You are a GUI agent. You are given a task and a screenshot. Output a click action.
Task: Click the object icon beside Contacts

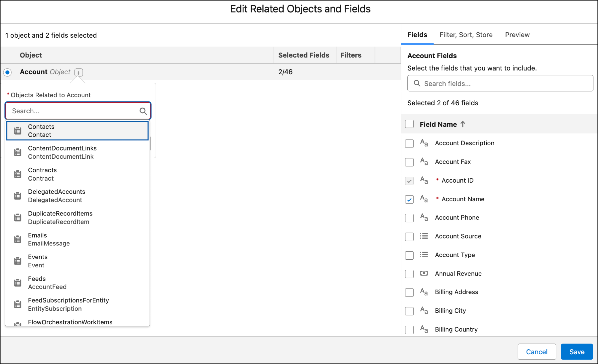coord(18,131)
